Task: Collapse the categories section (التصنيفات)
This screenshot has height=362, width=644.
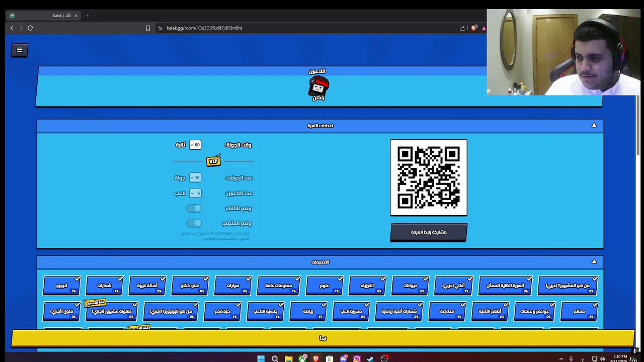Action: (594, 261)
